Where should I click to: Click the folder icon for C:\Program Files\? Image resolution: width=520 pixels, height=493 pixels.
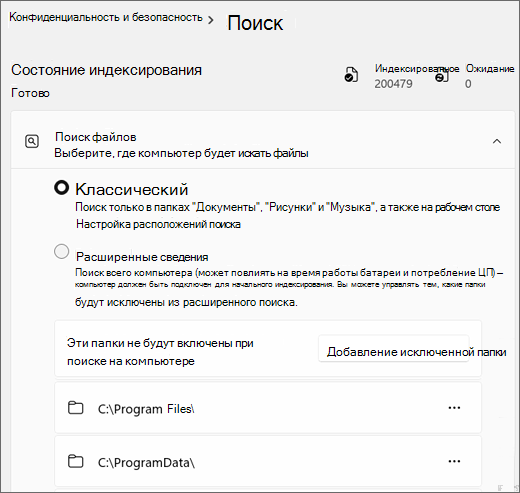coord(76,408)
